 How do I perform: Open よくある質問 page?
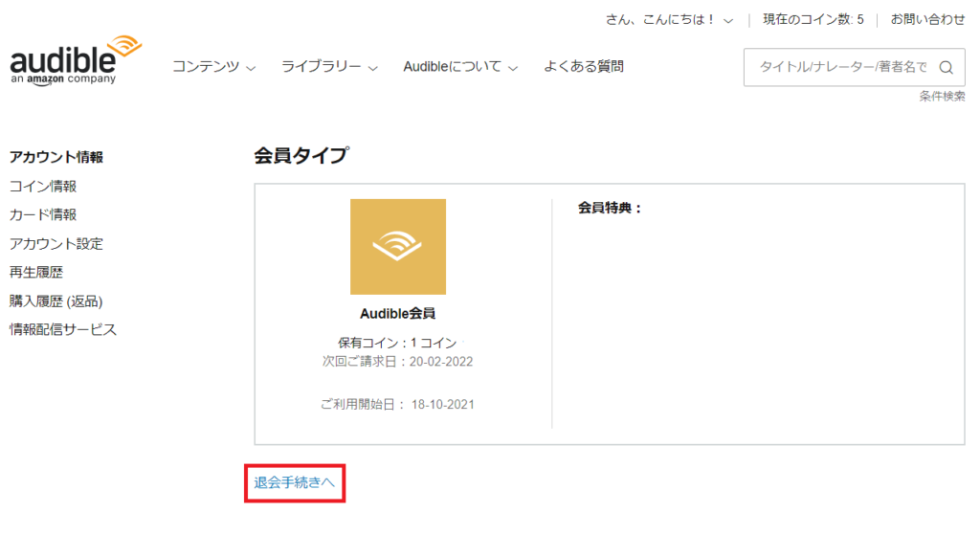pyautogui.click(x=584, y=67)
